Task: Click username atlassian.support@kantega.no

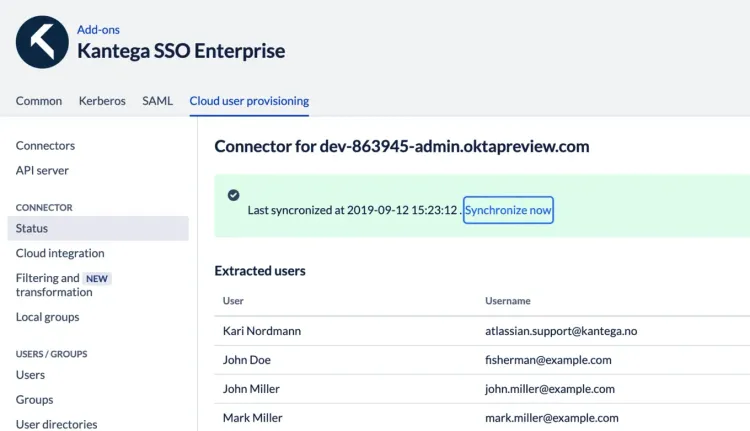Action: coord(561,331)
